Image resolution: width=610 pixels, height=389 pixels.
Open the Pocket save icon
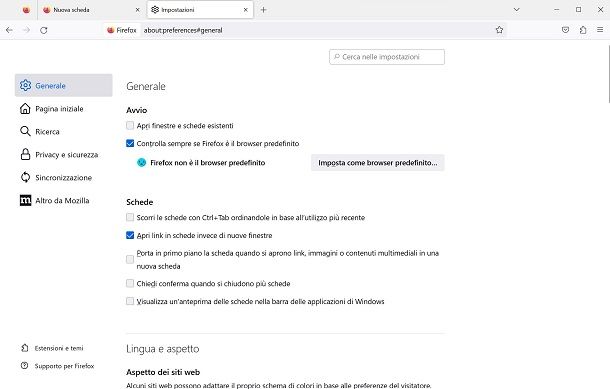coord(565,30)
